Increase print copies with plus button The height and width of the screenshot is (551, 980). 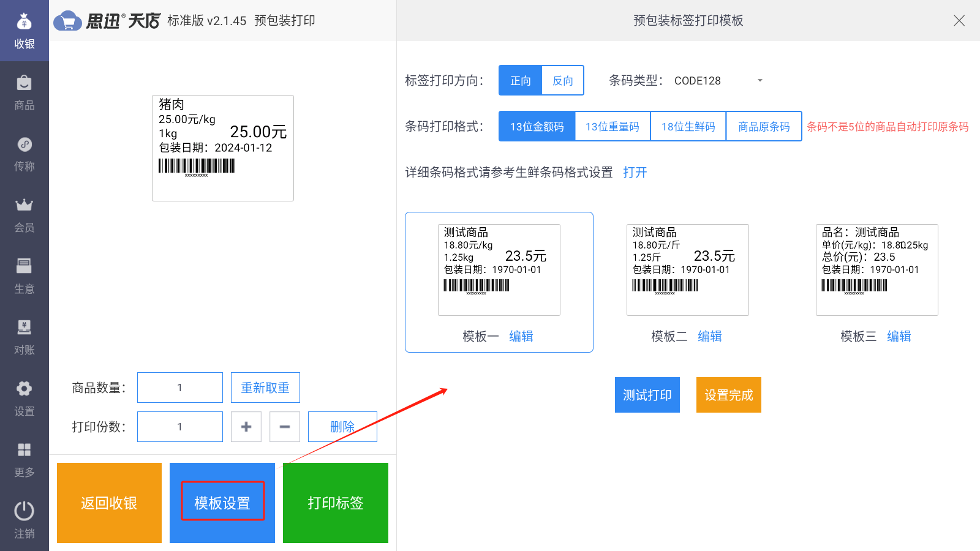(246, 427)
